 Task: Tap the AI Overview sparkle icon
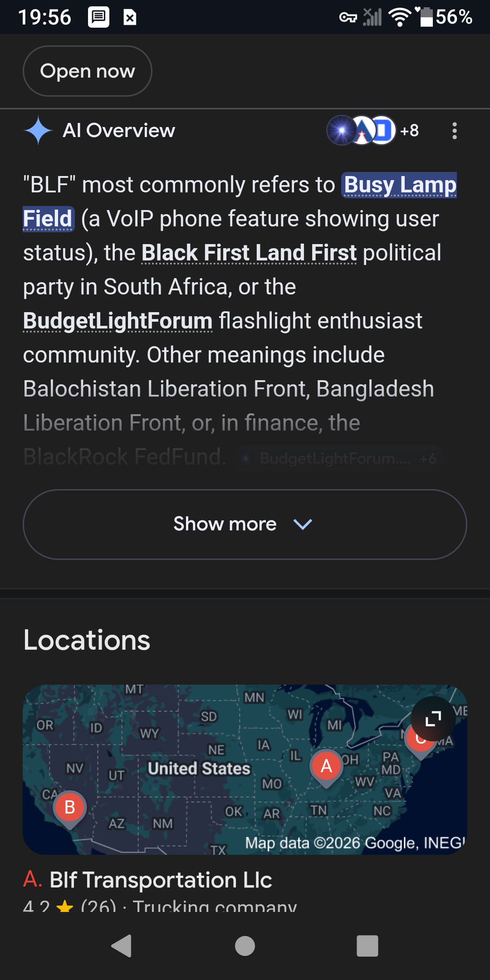pyautogui.click(x=39, y=131)
